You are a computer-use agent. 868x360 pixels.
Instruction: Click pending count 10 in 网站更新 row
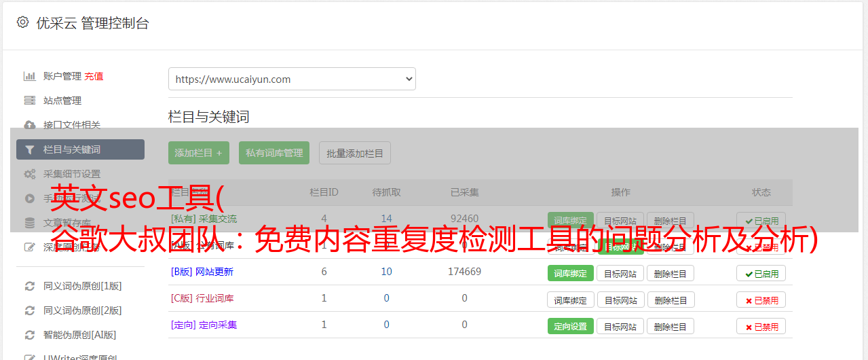tap(386, 272)
